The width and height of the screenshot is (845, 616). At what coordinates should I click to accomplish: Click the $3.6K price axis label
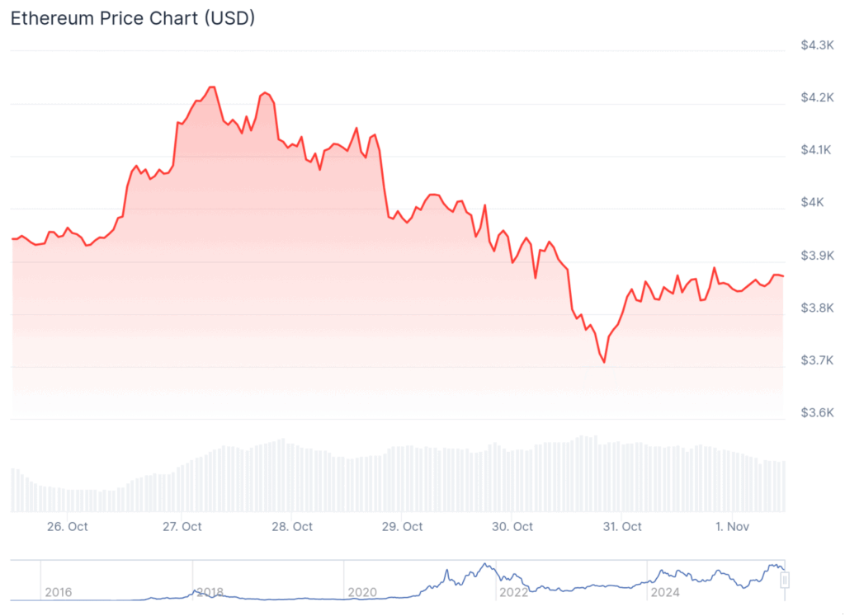point(817,412)
